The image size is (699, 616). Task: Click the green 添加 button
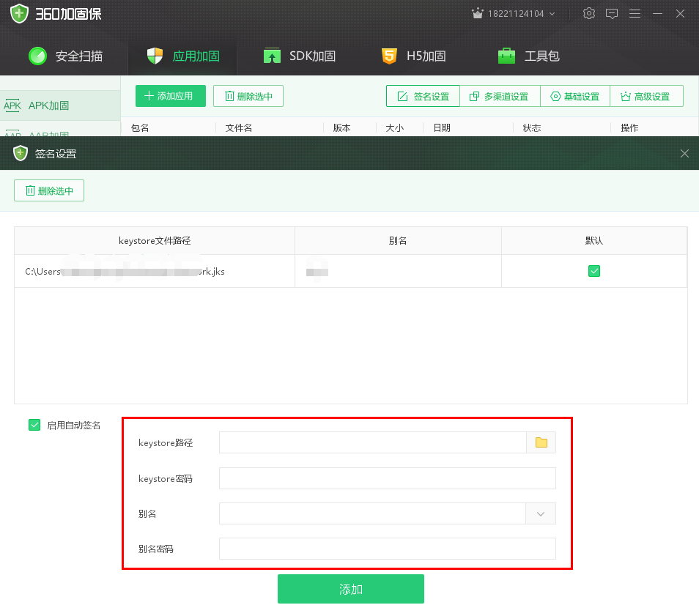point(351,589)
